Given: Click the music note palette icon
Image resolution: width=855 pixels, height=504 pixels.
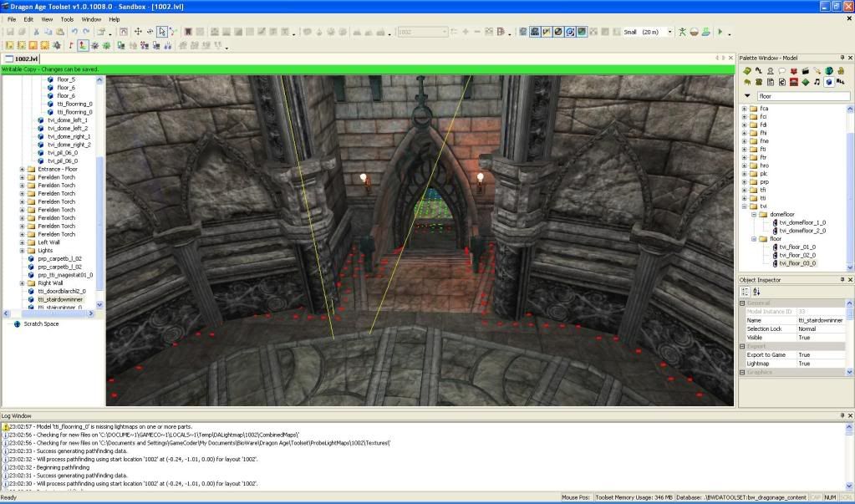Looking at the screenshot, I should (817, 82).
